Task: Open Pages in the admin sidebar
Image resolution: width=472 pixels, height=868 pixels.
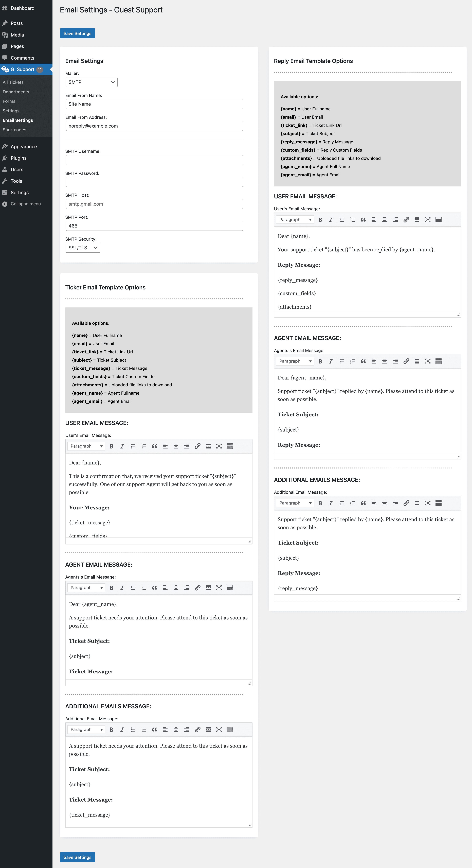Action: tap(26, 46)
